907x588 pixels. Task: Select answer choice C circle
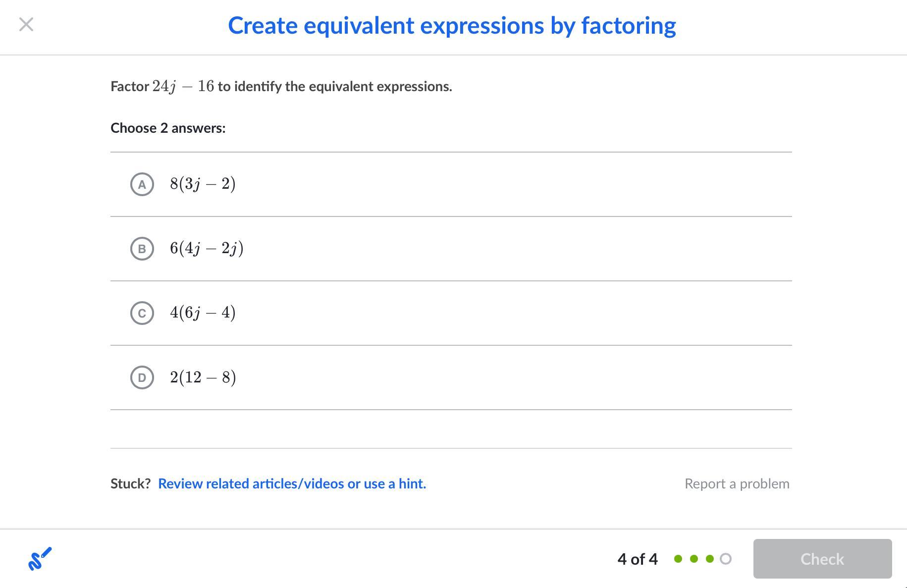click(142, 313)
